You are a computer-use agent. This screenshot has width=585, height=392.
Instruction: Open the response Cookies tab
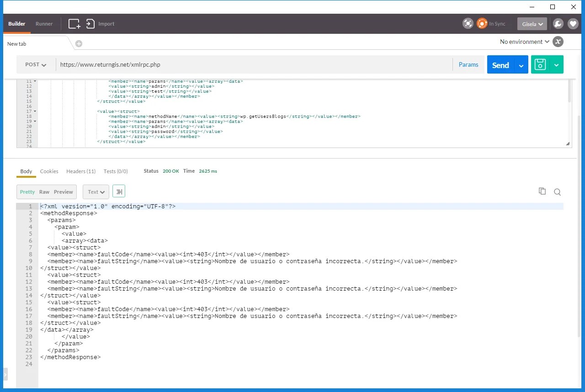tap(49, 171)
